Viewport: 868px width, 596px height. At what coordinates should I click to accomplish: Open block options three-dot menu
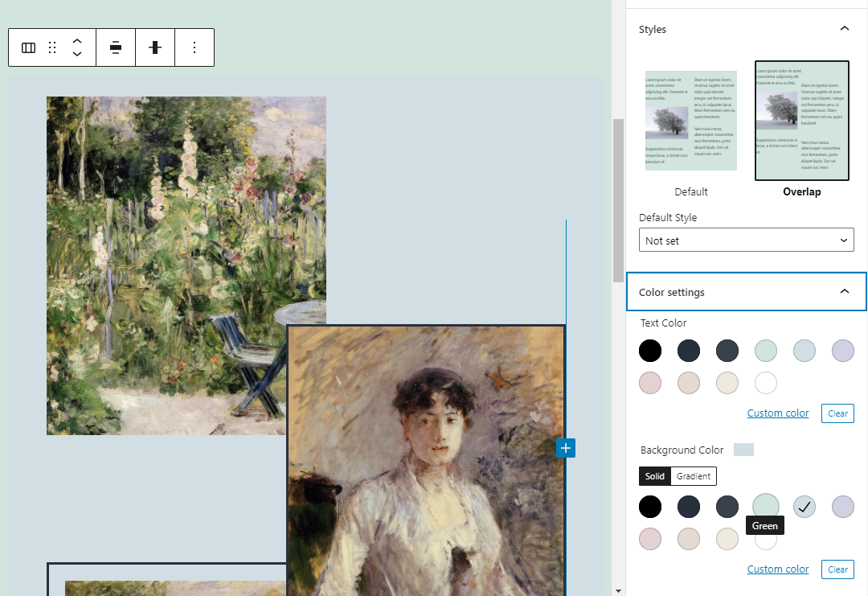[194, 47]
